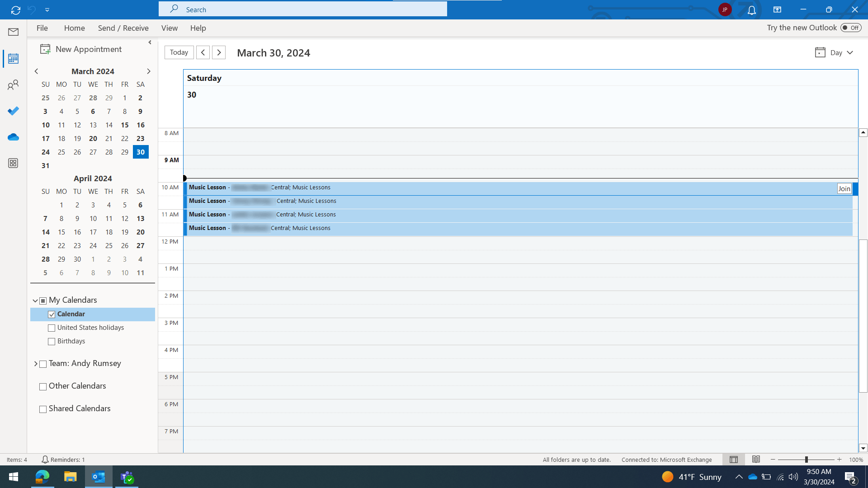The height and width of the screenshot is (488, 868).
Task: Open the Home tab
Action: [x=75, y=28]
